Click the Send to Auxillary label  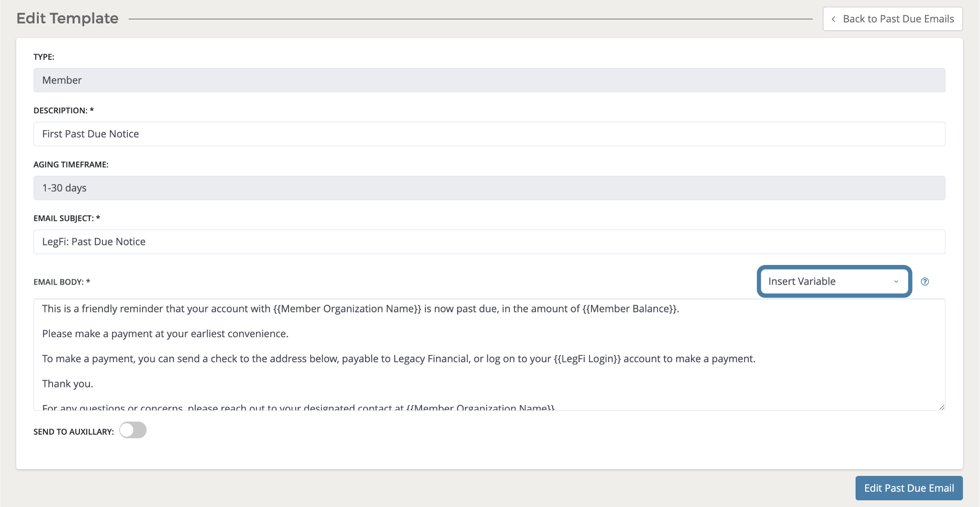73,432
